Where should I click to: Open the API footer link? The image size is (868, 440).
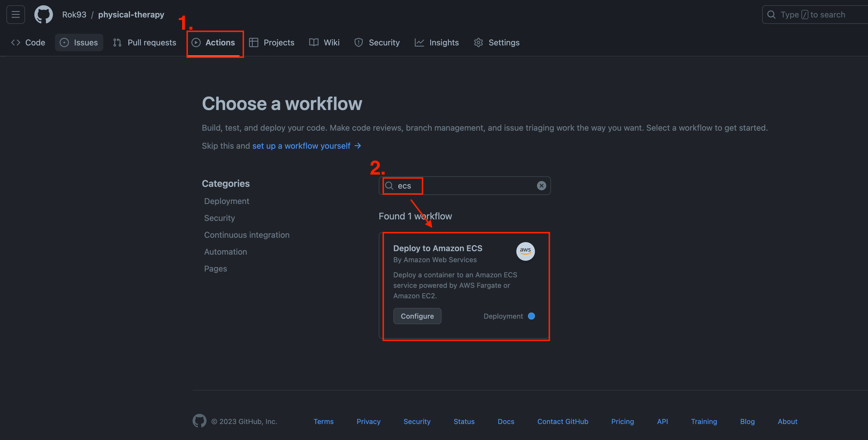coord(662,421)
